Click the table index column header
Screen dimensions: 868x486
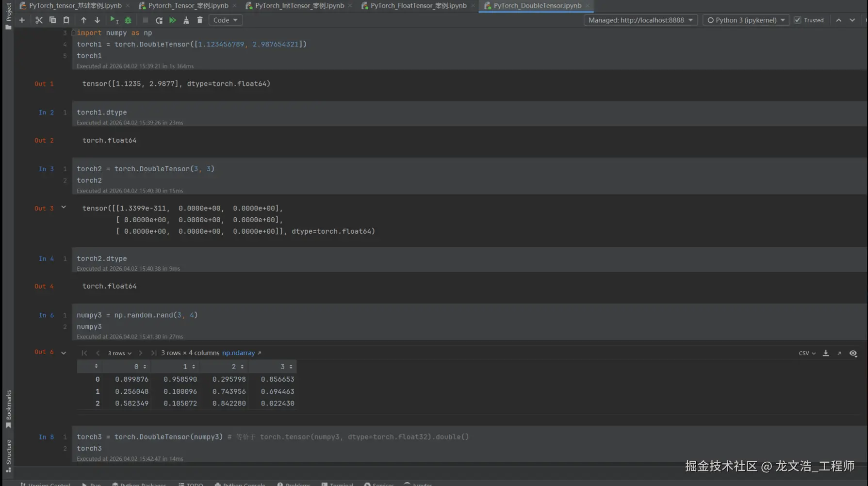click(89, 367)
